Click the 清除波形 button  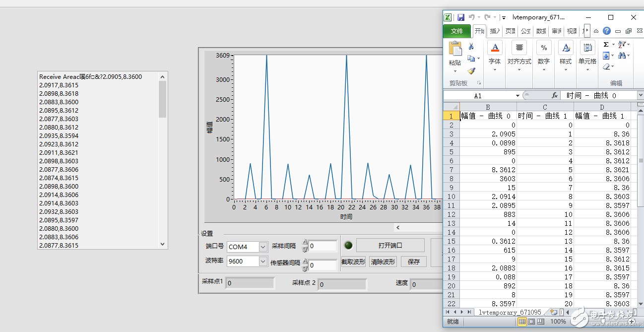(383, 262)
